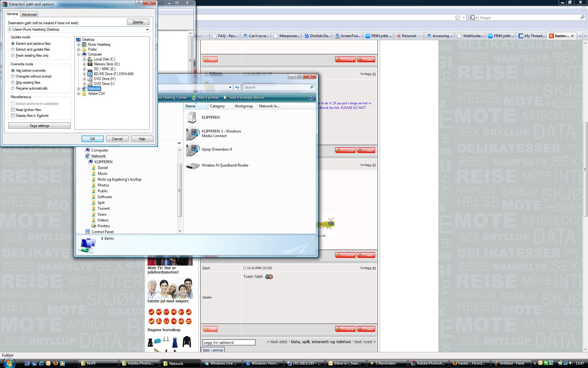Open the Windows Start orb
Image resolution: width=588 pixels, height=368 pixels.
pos(9,363)
